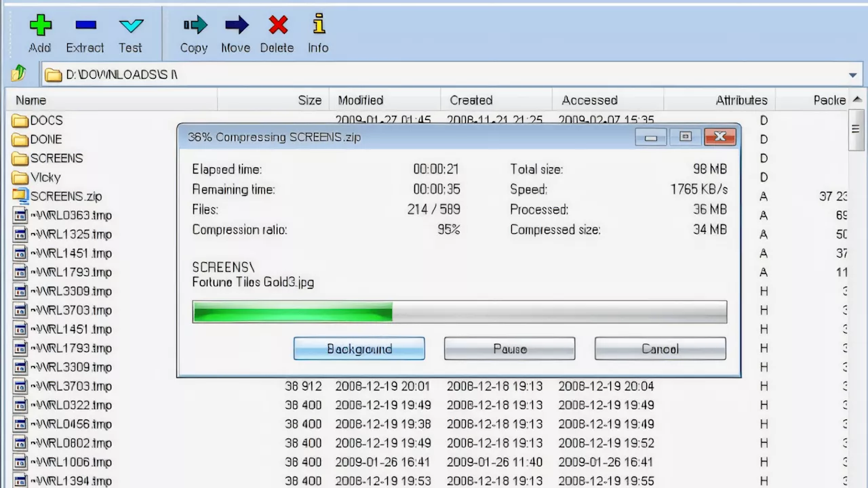Image resolution: width=868 pixels, height=488 pixels.
Task: Click the compressed size value 34 MB
Action: click(709, 230)
